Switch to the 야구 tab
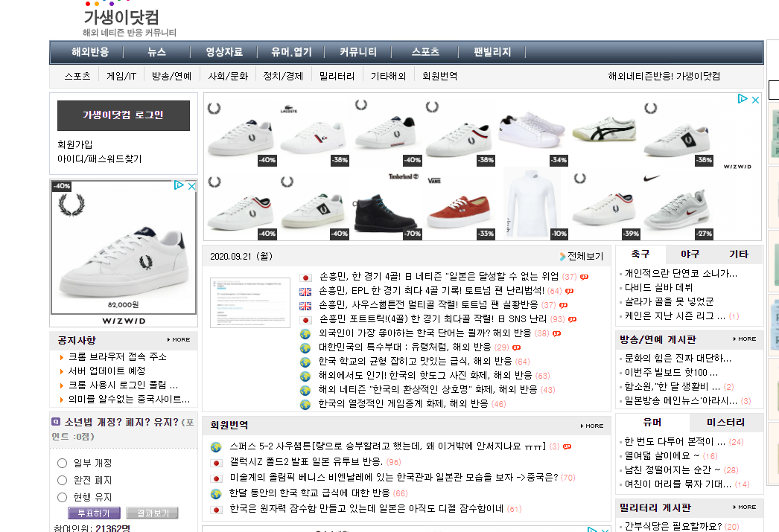The image size is (779, 532). pyautogui.click(x=690, y=254)
